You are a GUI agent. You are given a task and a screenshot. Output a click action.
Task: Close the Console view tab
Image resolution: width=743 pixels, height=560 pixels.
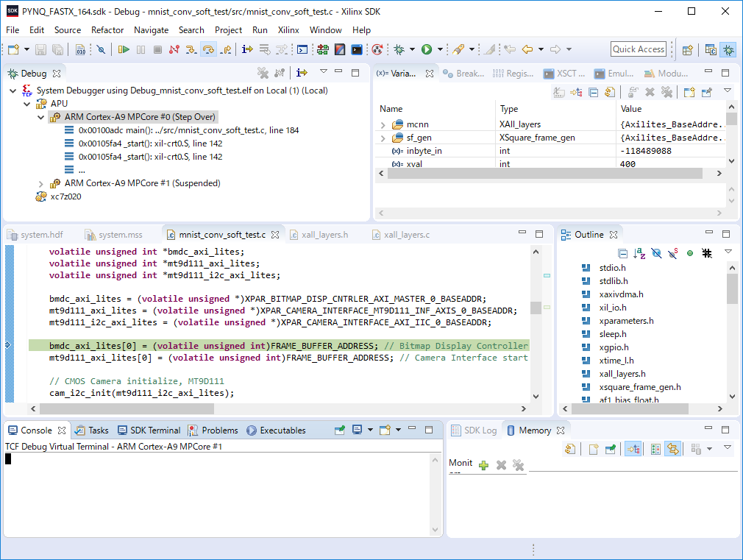coord(62,430)
